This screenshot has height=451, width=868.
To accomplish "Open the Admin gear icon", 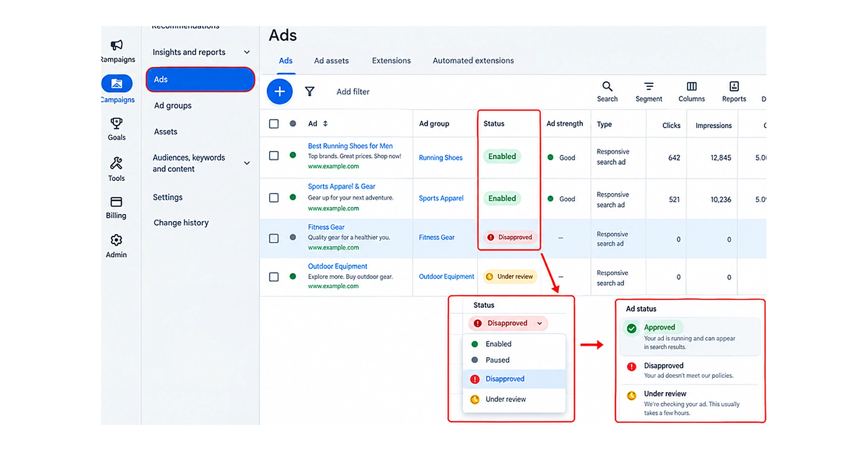I will pos(116,240).
